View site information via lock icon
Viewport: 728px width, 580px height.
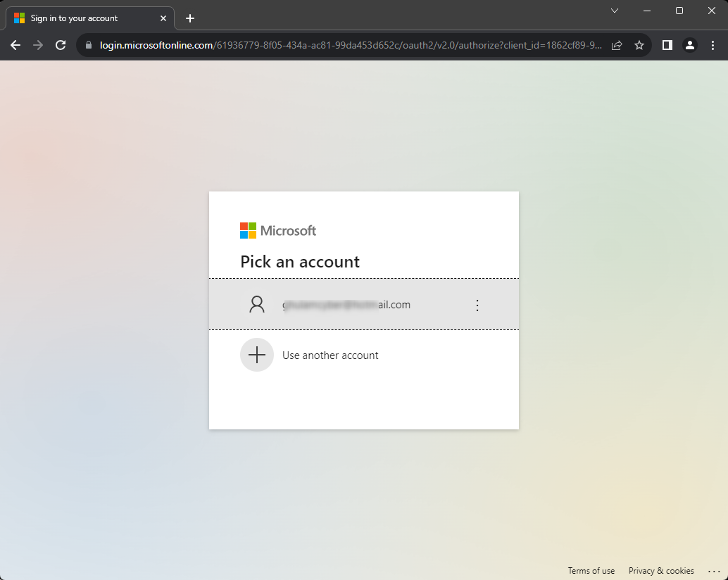[x=88, y=45]
